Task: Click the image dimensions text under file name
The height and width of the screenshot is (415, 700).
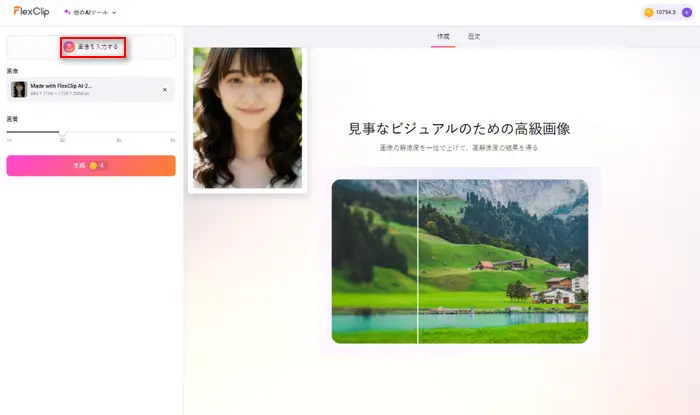Action: coord(60,94)
